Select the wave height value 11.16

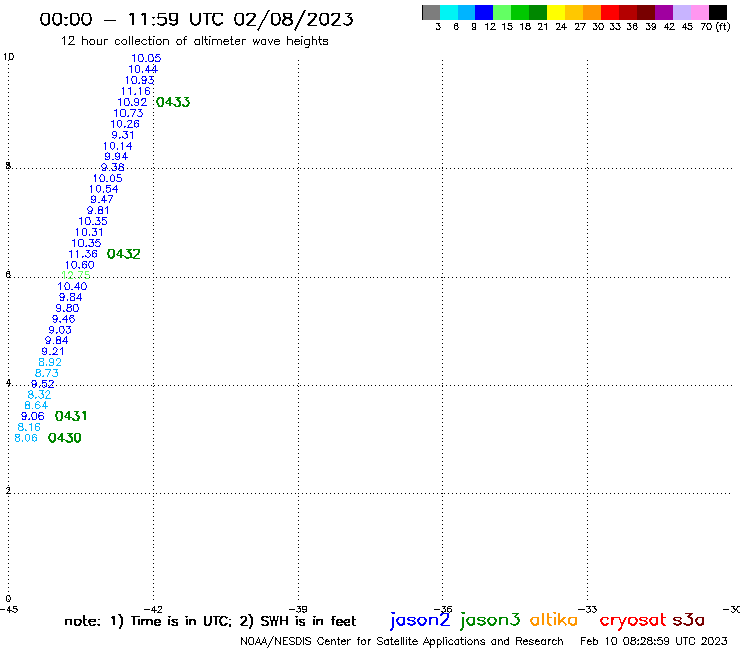136,91
